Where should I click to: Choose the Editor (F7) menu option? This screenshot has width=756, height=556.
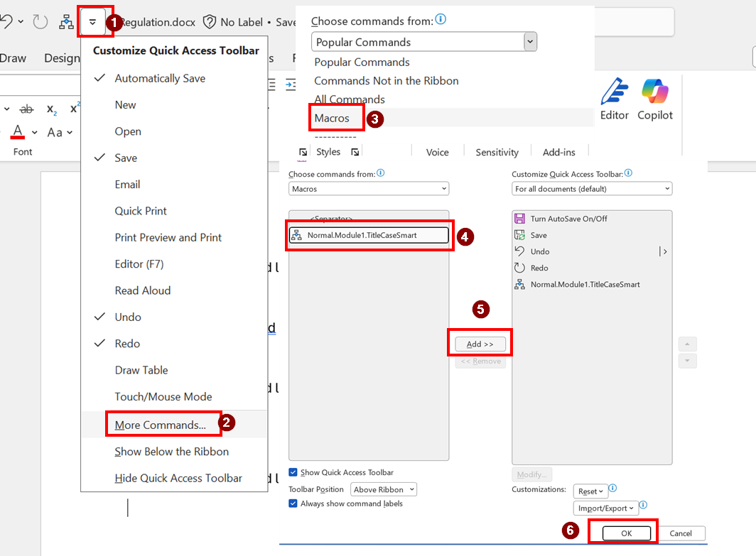[174, 263]
